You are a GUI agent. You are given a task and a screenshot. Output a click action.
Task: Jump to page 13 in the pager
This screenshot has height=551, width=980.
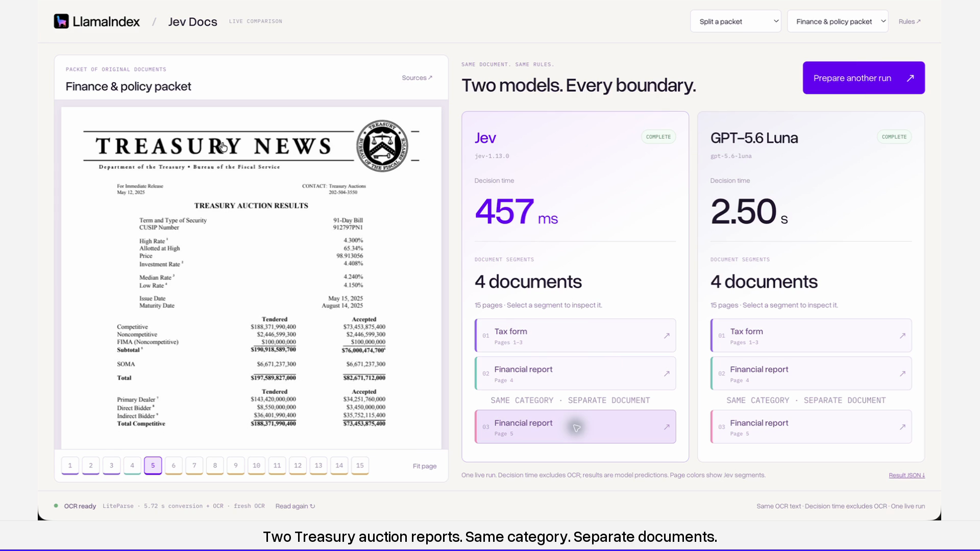coord(318,465)
